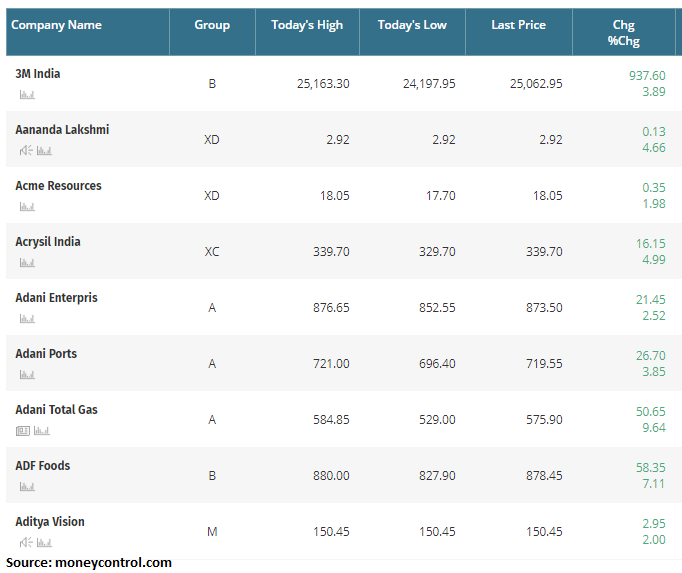Click the announcement megaphone icon under Aananda Lakshmi

pyautogui.click(x=26, y=151)
